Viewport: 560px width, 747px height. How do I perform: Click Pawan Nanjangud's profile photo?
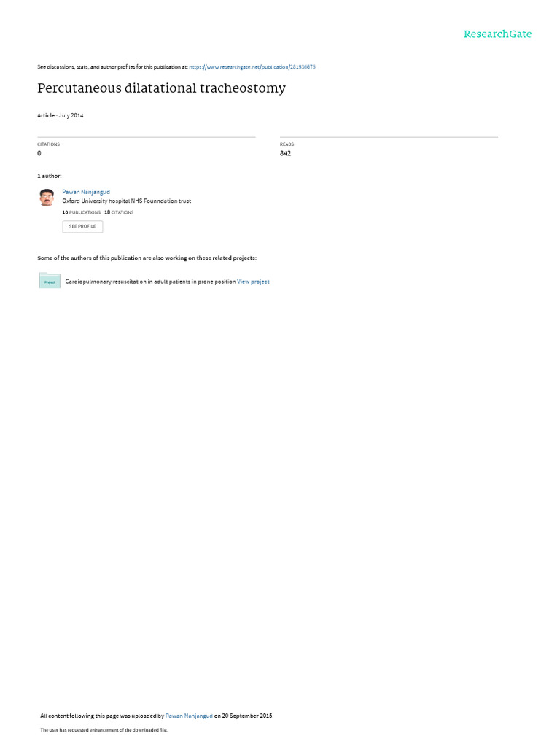click(x=47, y=197)
